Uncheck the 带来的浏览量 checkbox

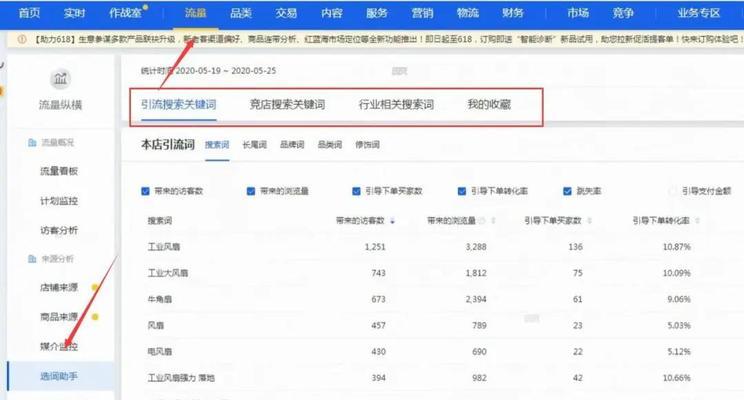click(x=251, y=191)
